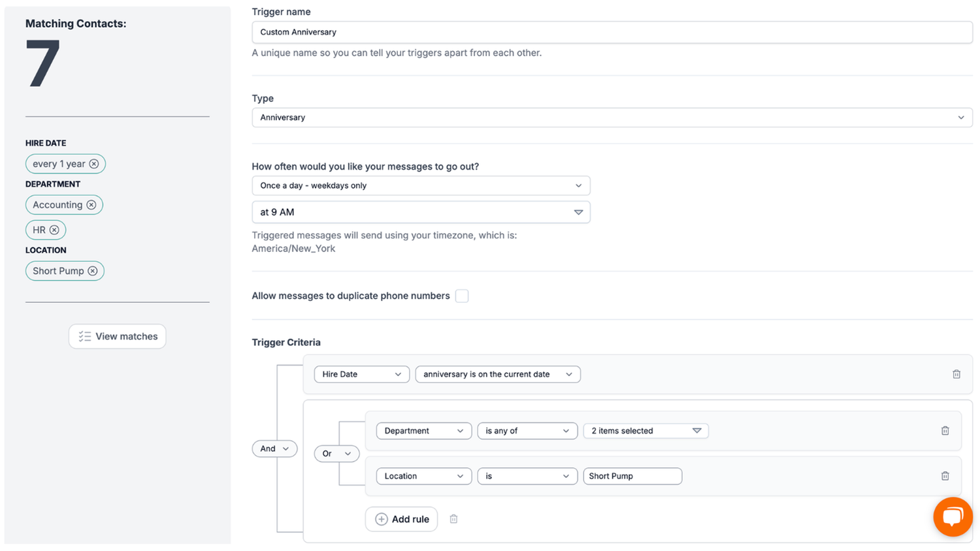Image resolution: width=980 pixels, height=551 pixels.
Task: Enable allow messages to duplicate phone numbers
Action: [462, 296]
